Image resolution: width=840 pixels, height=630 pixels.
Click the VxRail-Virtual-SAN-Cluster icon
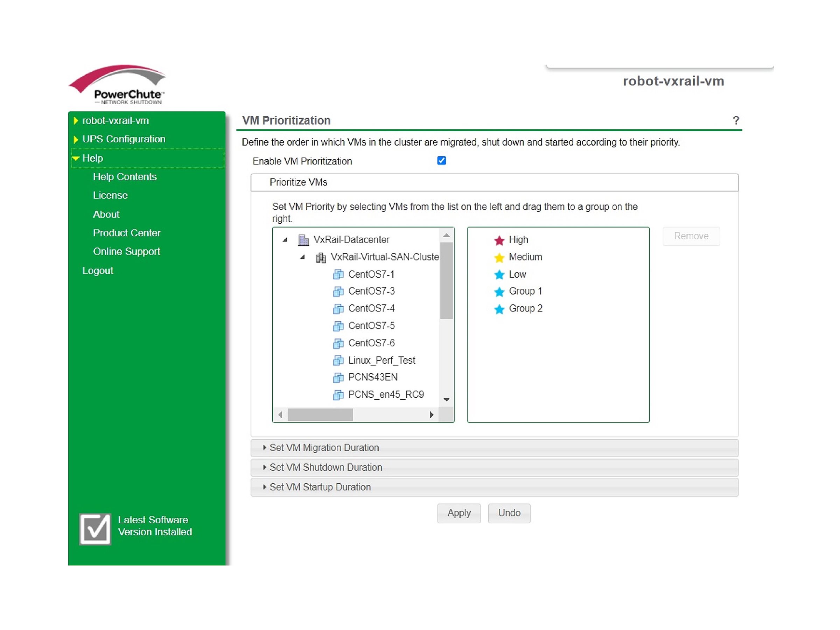[321, 258]
